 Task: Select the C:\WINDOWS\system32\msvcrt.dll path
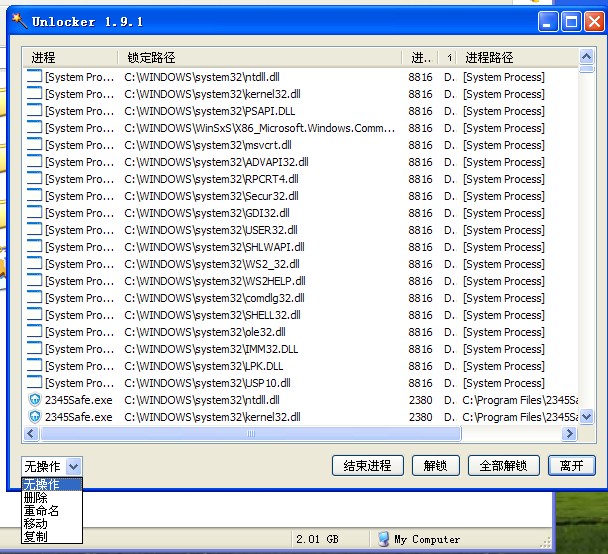click(208, 145)
